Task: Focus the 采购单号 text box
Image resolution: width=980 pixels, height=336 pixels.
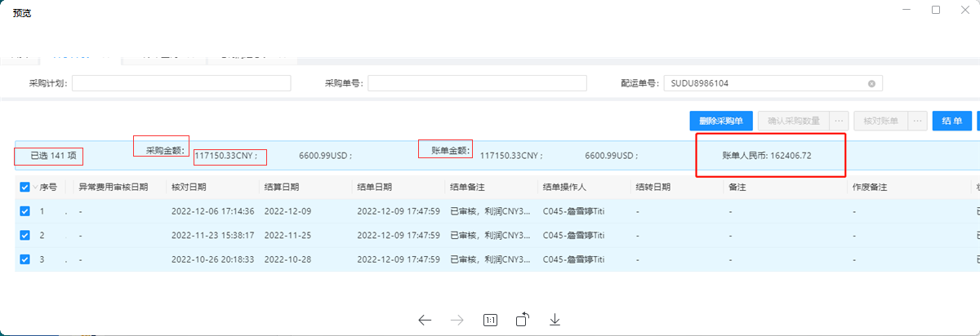Action: click(477, 83)
